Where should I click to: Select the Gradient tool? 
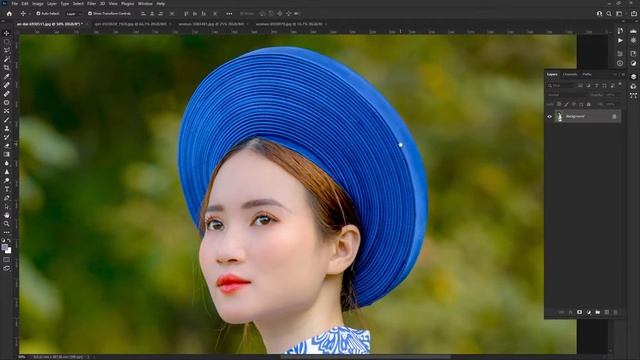click(x=7, y=154)
